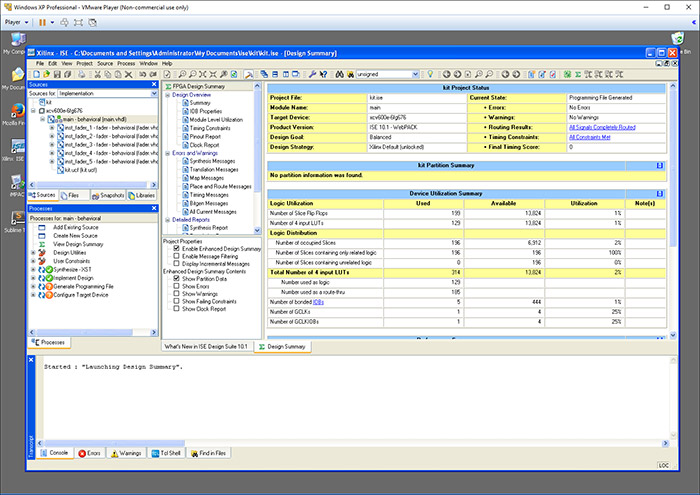Enable the Show Warnings checkbox
The image size is (700, 495).
pos(176,293)
